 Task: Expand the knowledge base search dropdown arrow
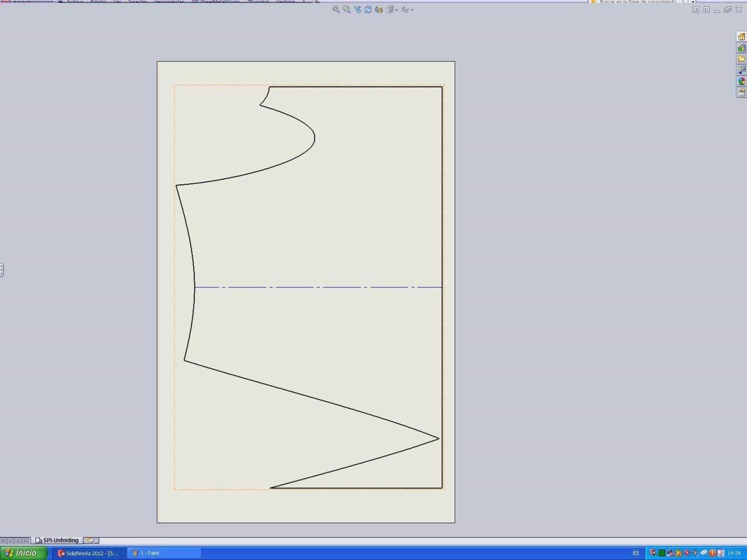click(x=693, y=2)
